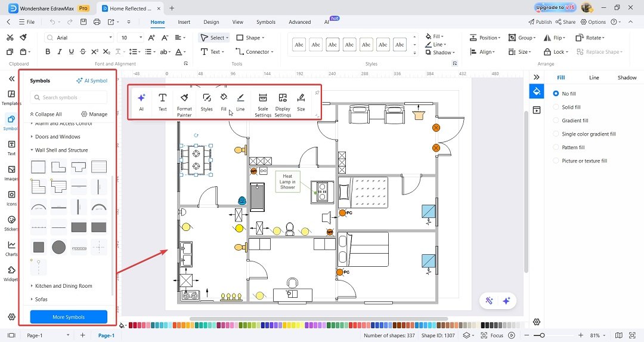Open the Widgets panel in left sidebar

[11, 274]
